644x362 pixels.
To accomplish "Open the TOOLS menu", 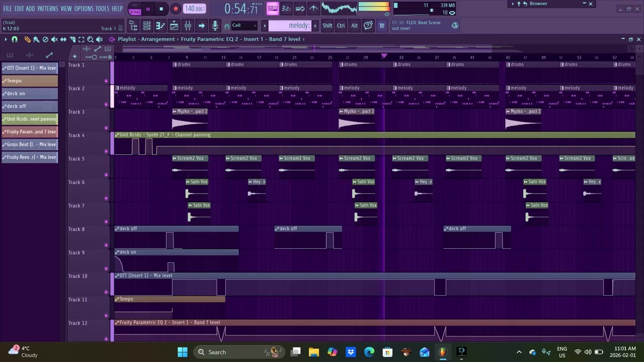I will coord(102,9).
